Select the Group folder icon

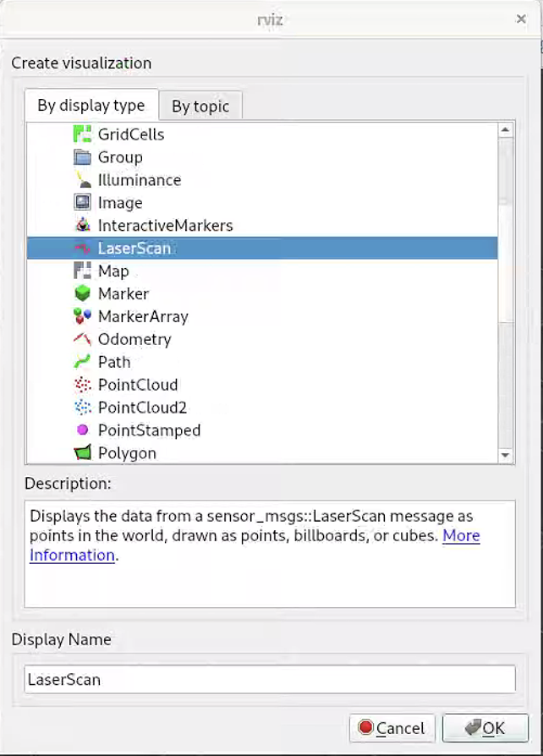point(82,157)
